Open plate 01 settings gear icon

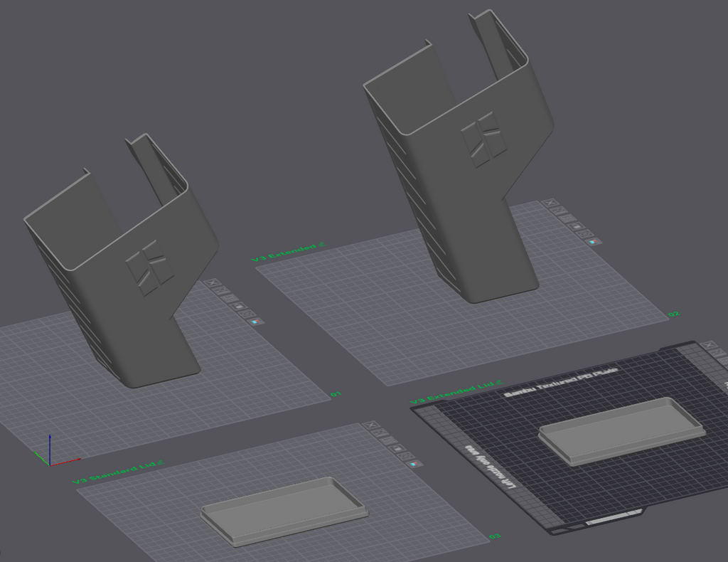point(247,314)
